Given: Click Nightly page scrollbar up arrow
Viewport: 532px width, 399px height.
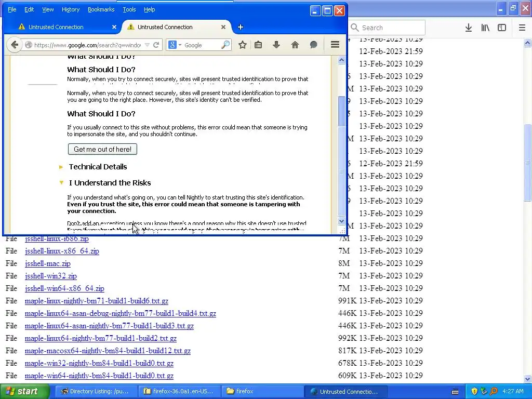Looking at the screenshot, I should tap(341, 60).
